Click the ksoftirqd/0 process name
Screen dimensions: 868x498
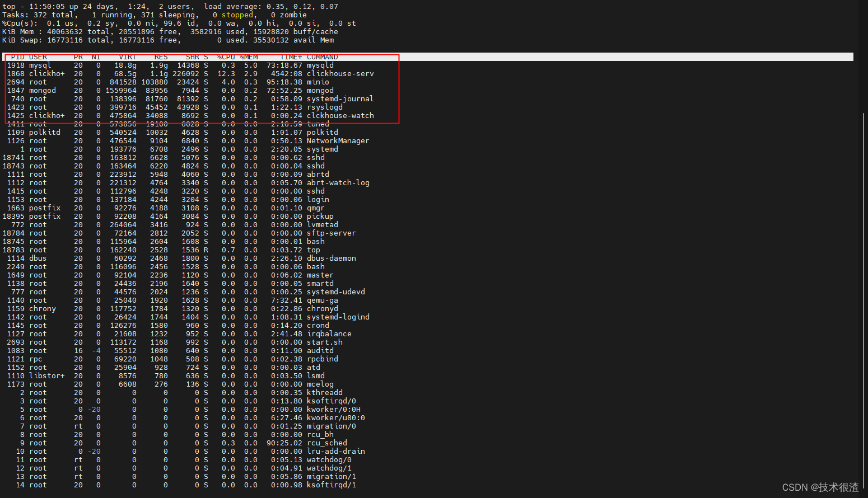(332, 401)
